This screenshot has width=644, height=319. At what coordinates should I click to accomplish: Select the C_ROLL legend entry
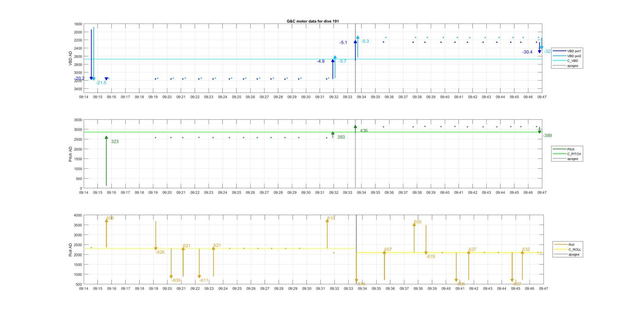pyautogui.click(x=568, y=249)
